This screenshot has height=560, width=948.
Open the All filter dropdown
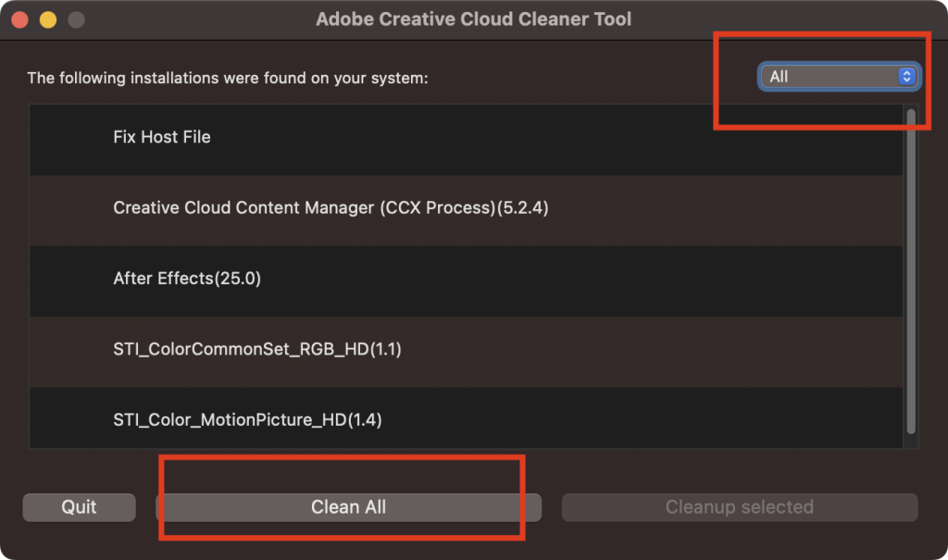coord(836,77)
